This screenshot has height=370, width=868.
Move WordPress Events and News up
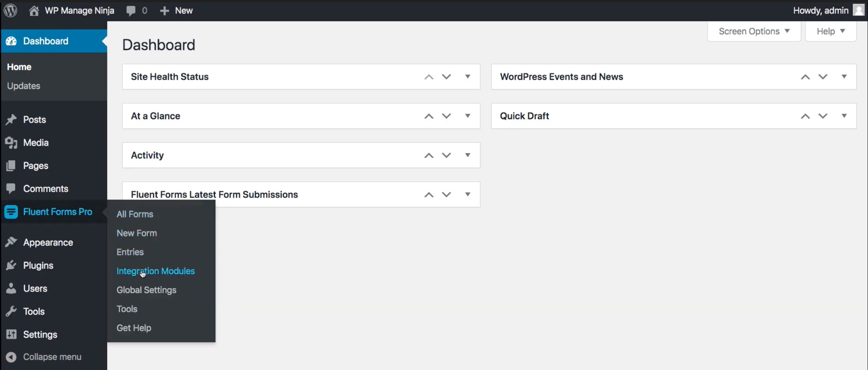805,77
